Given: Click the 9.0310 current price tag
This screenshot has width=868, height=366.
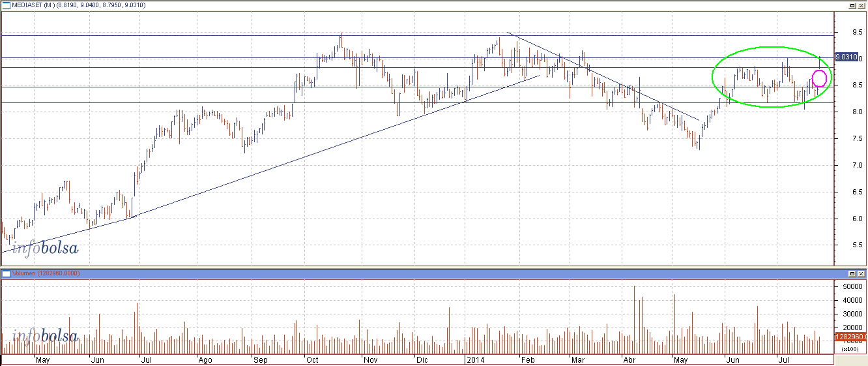Looking at the screenshot, I should 846,57.
